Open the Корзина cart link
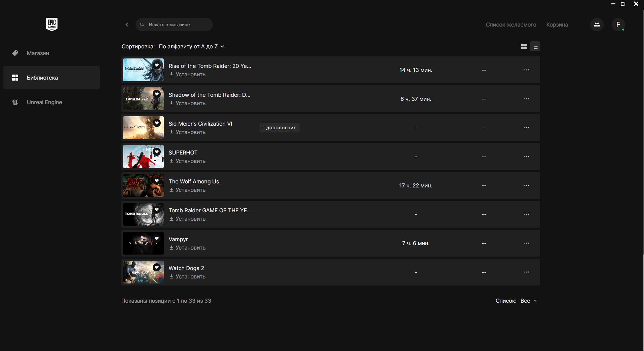The image size is (644, 351). coord(557,25)
